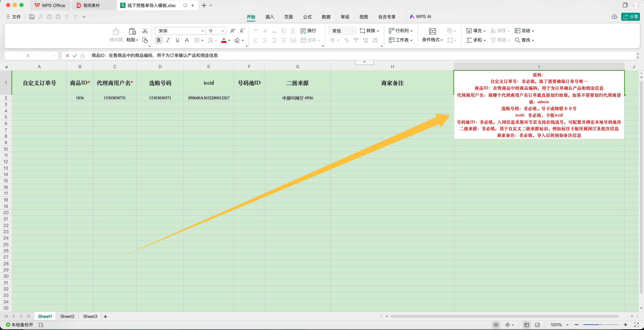This screenshot has width=644, height=330.
Task: Expand the formula bar collapse chevron
Action: [364, 62]
